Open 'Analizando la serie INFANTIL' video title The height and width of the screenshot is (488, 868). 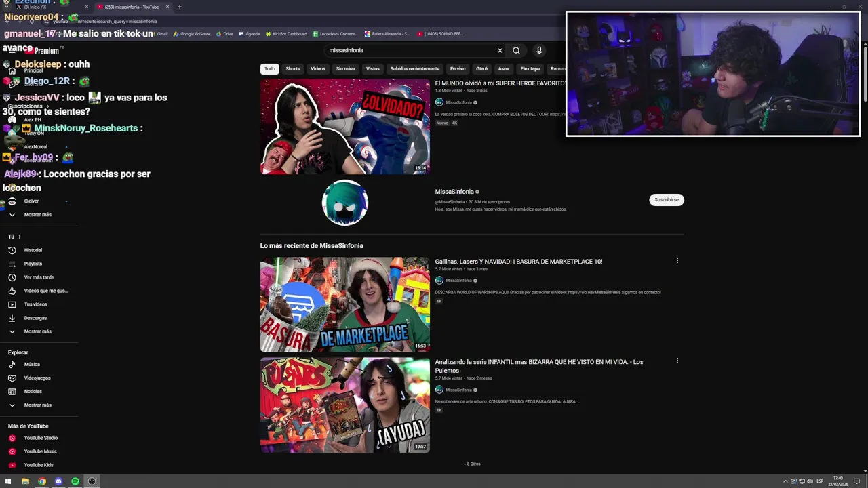pyautogui.click(x=539, y=366)
